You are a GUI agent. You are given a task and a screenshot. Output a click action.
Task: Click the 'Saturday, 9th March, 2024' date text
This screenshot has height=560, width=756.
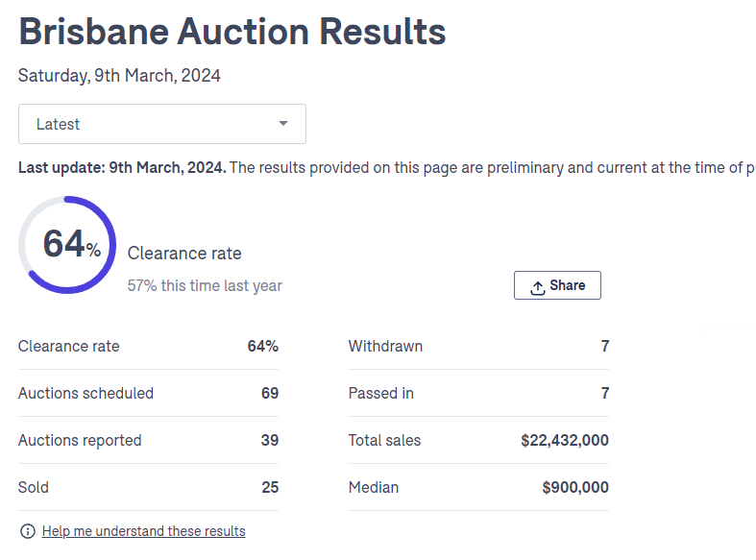click(x=119, y=75)
